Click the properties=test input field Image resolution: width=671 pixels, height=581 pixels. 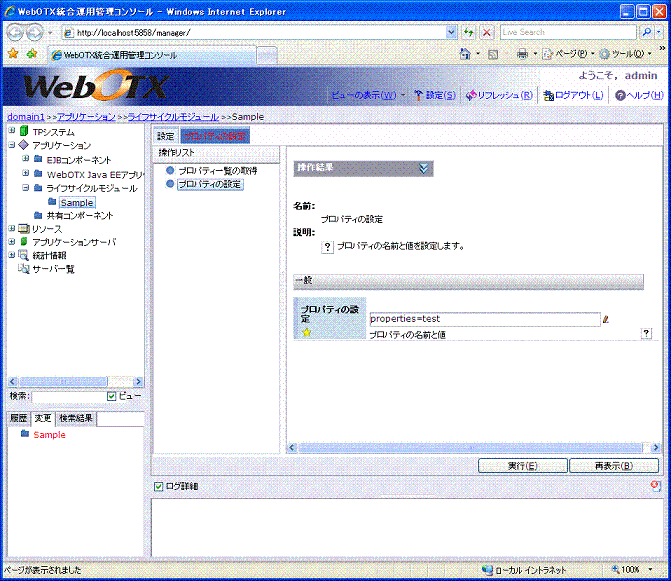point(483,319)
